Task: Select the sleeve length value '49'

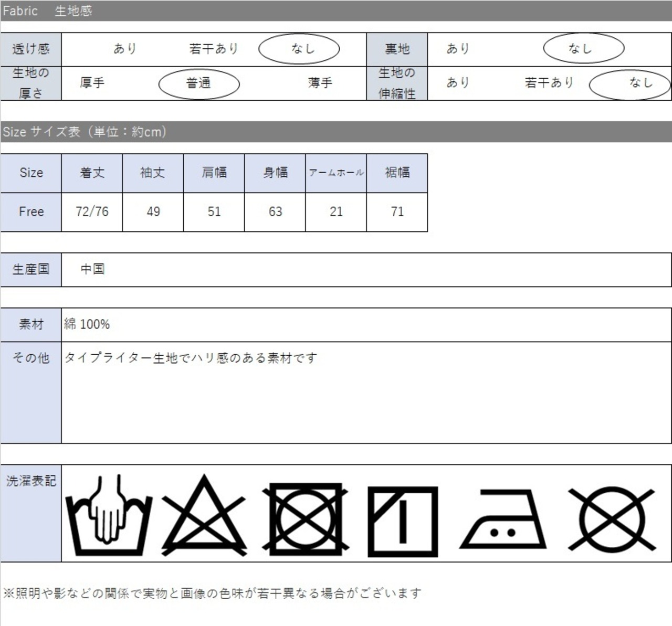Action: pos(153,212)
